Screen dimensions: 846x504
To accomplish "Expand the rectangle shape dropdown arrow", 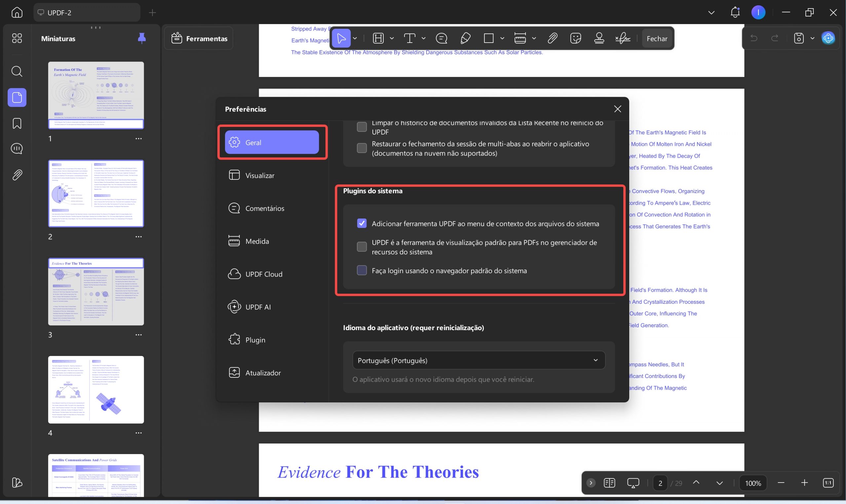I will 502,38.
